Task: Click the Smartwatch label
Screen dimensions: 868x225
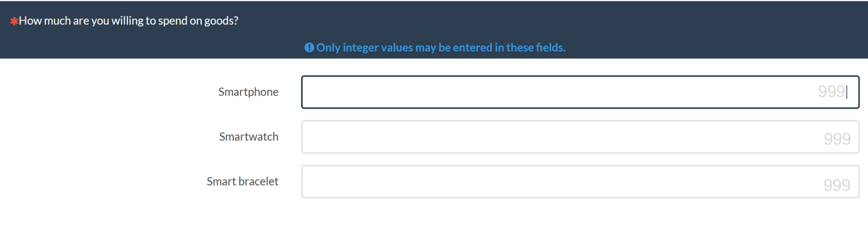Action: pyautogui.click(x=249, y=136)
